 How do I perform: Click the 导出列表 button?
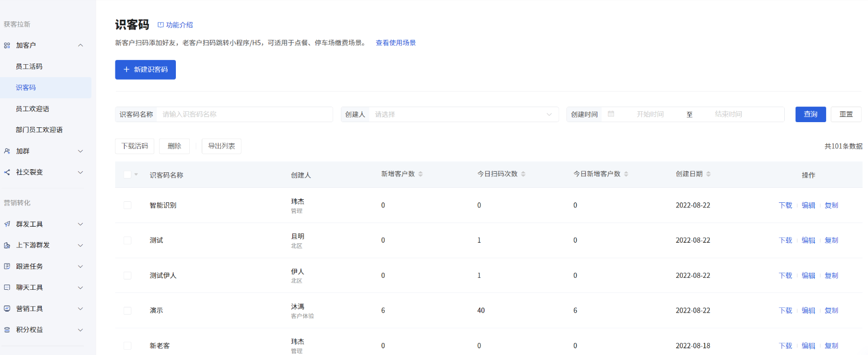coord(221,146)
